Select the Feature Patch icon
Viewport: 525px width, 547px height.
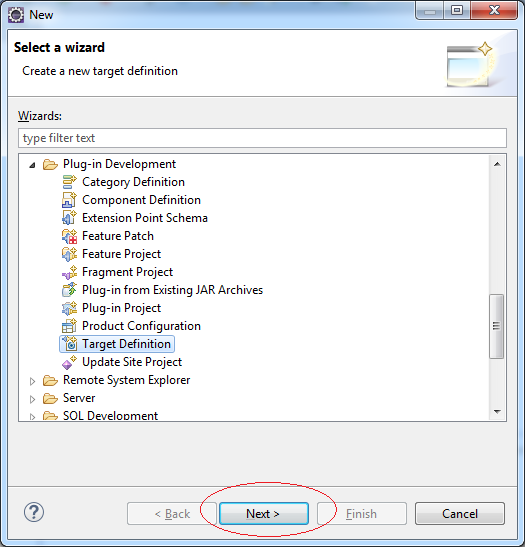coord(69,236)
